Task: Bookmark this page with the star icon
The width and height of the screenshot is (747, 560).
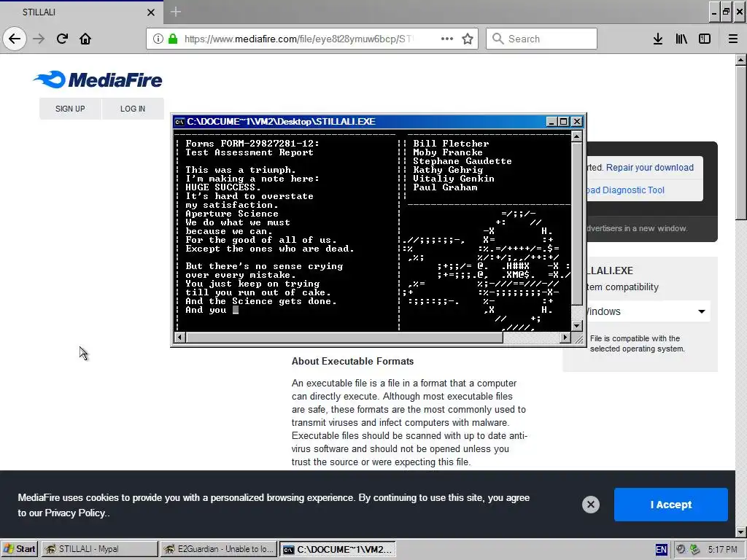Action: (468, 39)
